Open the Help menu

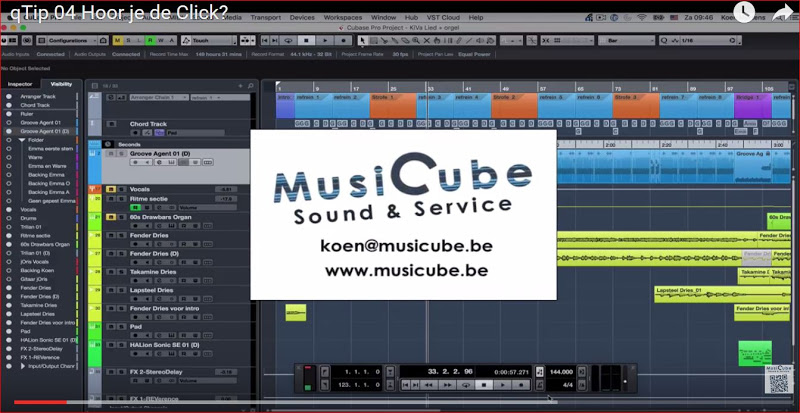[x=476, y=17]
